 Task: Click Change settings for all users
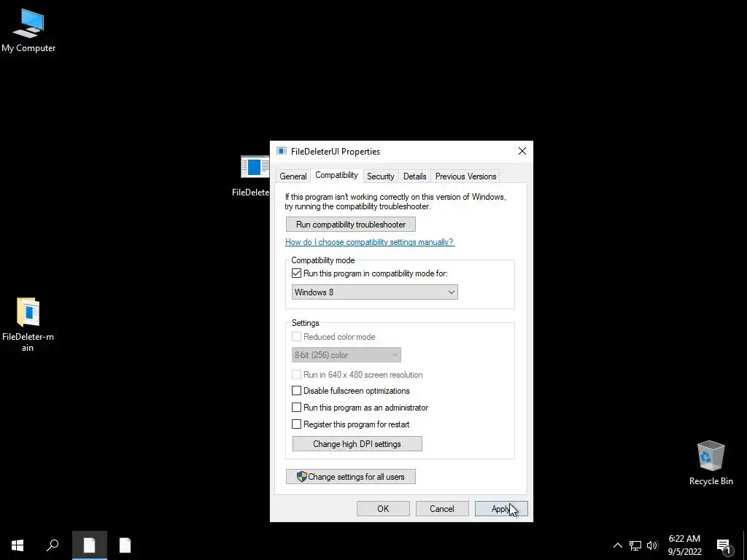pyautogui.click(x=351, y=477)
